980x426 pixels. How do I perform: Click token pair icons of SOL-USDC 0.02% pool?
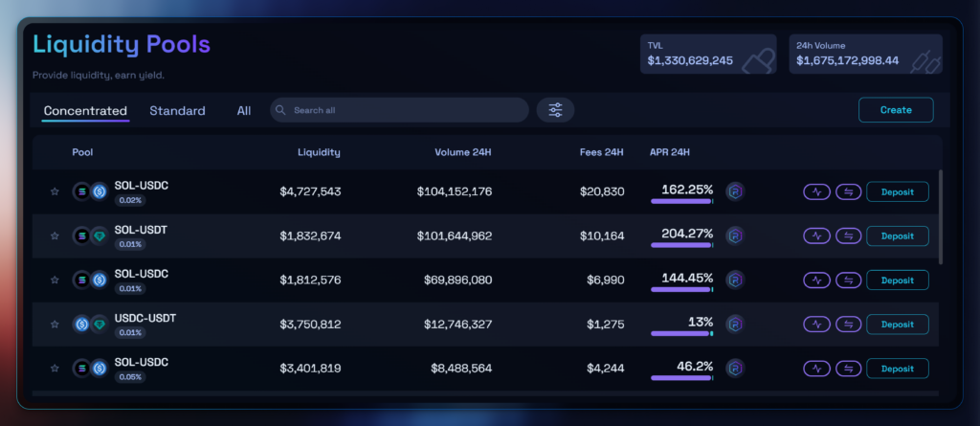point(91,192)
